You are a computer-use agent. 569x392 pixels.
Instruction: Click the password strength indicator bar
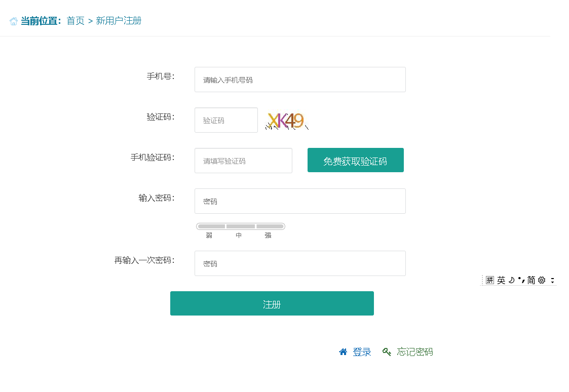tap(241, 226)
